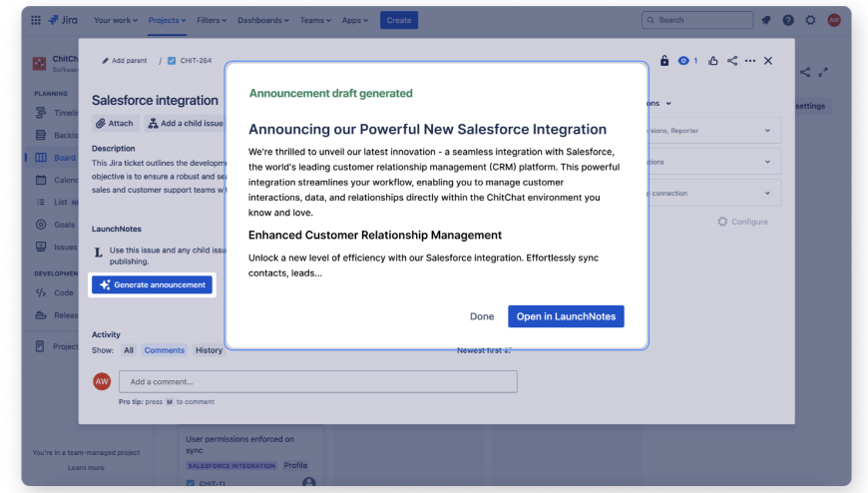
Task: Click Open in LaunchNotes button
Action: point(566,316)
